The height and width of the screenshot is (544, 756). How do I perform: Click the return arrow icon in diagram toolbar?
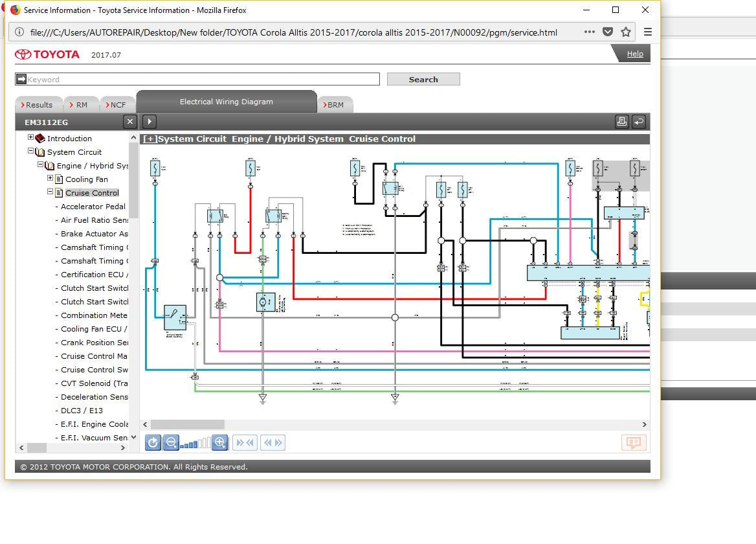pyautogui.click(x=639, y=121)
